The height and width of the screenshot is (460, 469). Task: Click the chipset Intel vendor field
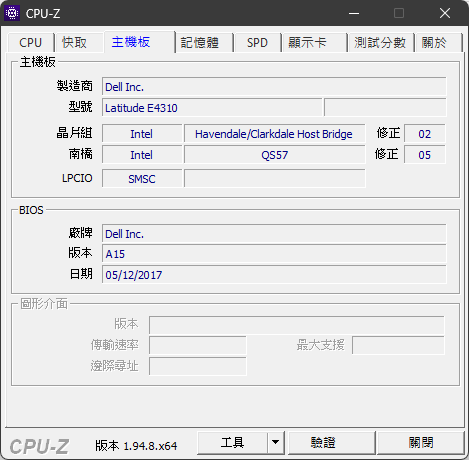[142, 134]
